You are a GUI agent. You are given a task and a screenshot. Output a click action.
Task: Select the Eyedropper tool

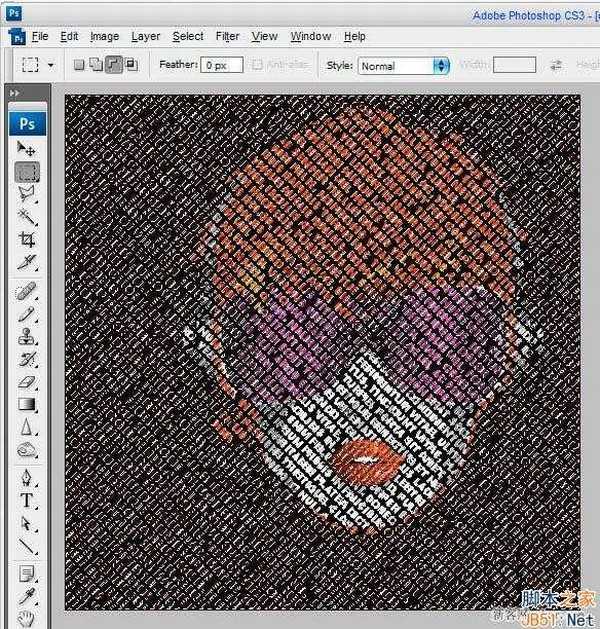point(27,597)
